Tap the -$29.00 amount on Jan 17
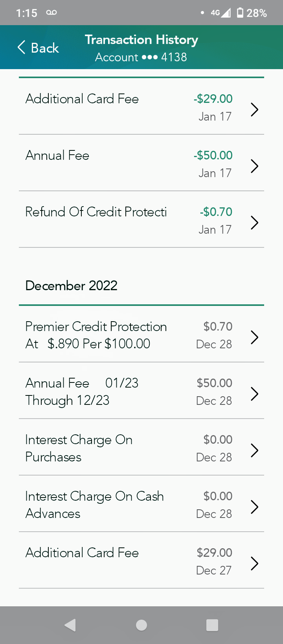Viewport: 283px width, 644px height. (213, 99)
